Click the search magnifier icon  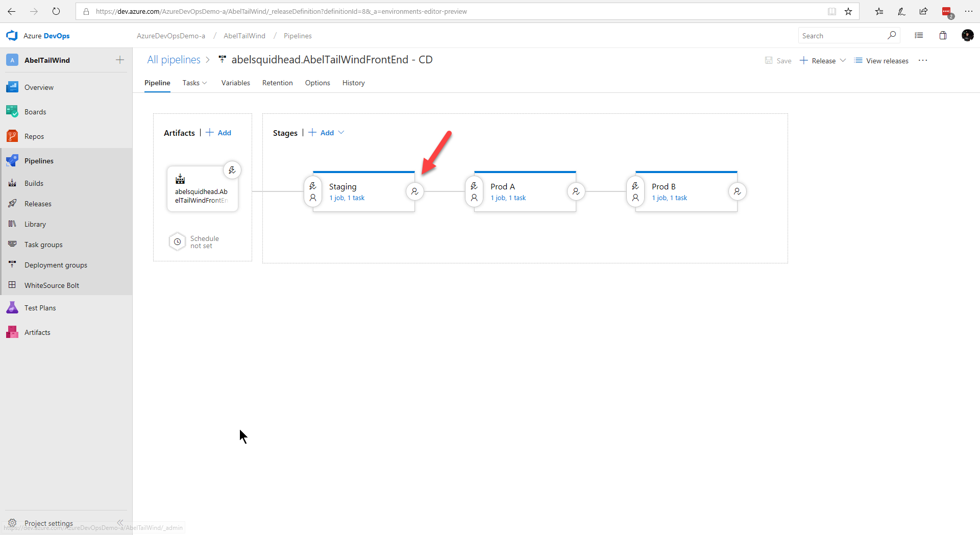[x=892, y=35]
